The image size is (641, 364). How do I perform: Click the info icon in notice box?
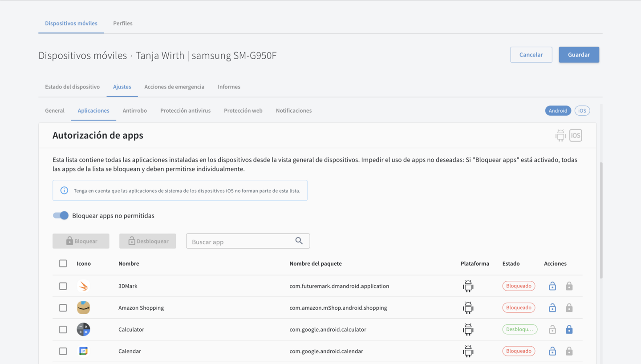[64, 190]
